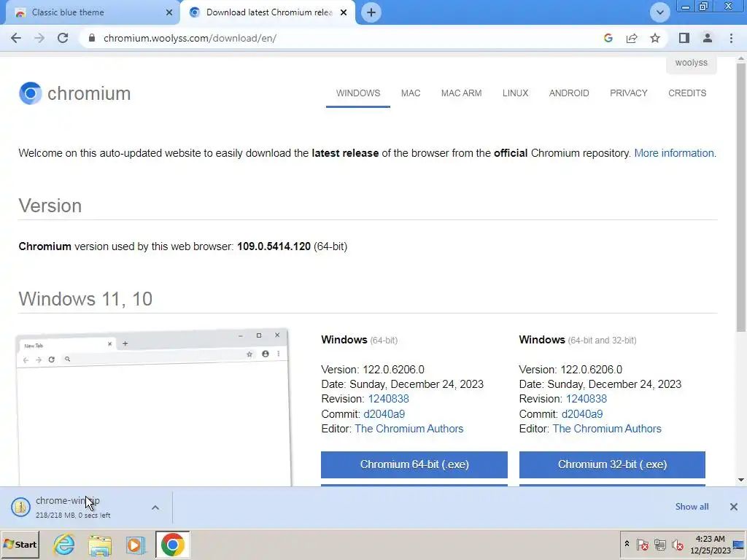
Task: Click the woolyss label at top right
Action: click(692, 63)
